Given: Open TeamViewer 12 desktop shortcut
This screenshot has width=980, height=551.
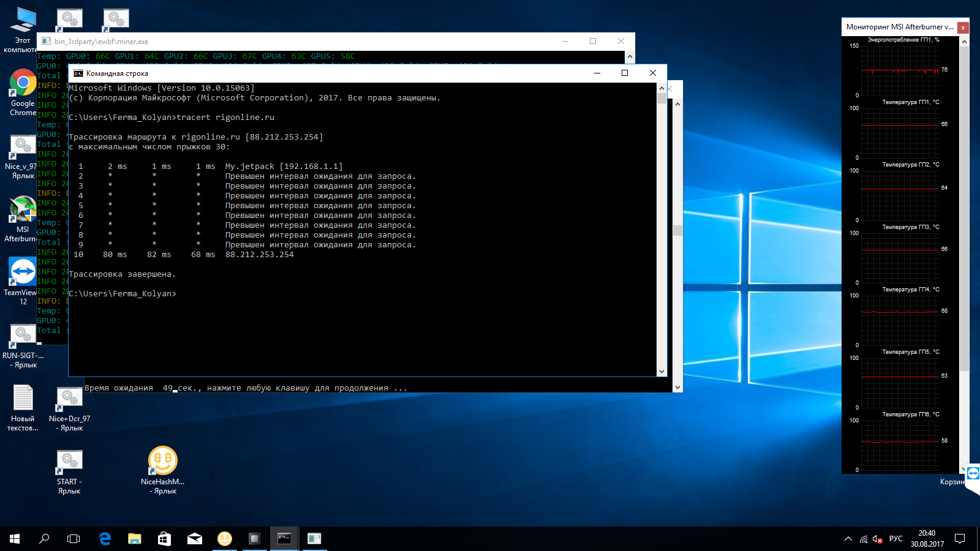Looking at the screenshot, I should (x=22, y=281).
